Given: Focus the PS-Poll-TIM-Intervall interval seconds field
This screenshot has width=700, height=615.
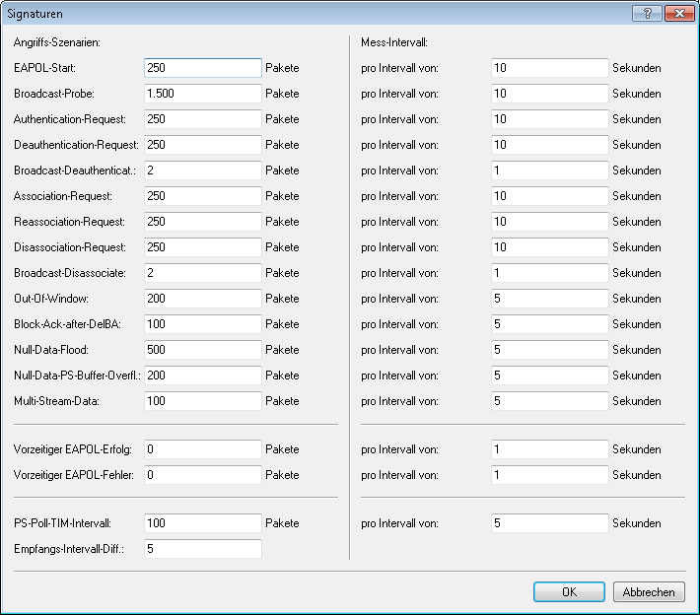Looking at the screenshot, I should 549,523.
